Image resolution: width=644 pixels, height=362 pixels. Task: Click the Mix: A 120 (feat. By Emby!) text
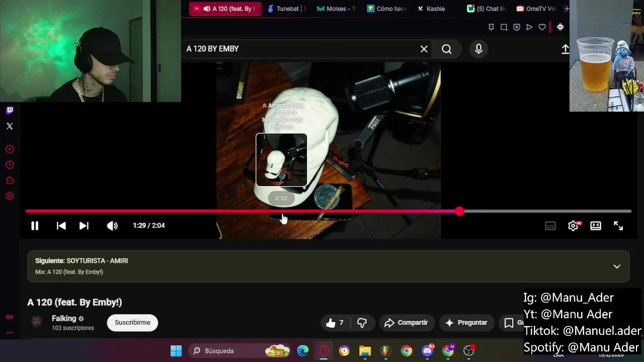click(x=69, y=272)
